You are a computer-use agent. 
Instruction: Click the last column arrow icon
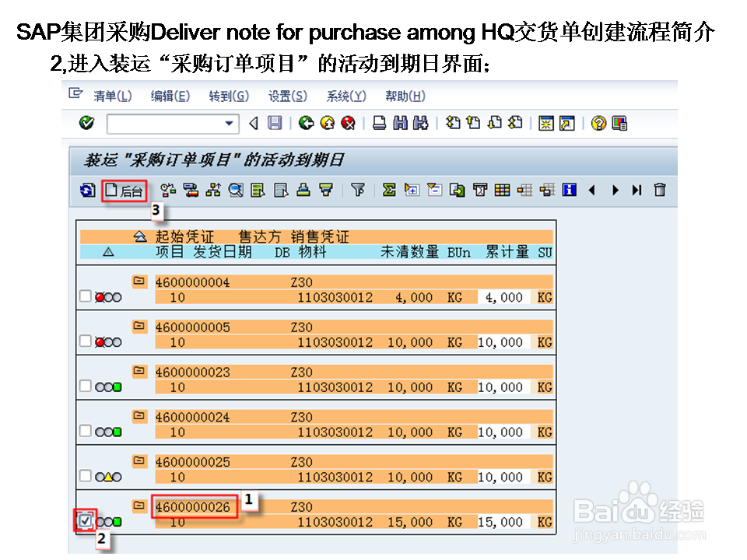pyautogui.click(x=637, y=191)
